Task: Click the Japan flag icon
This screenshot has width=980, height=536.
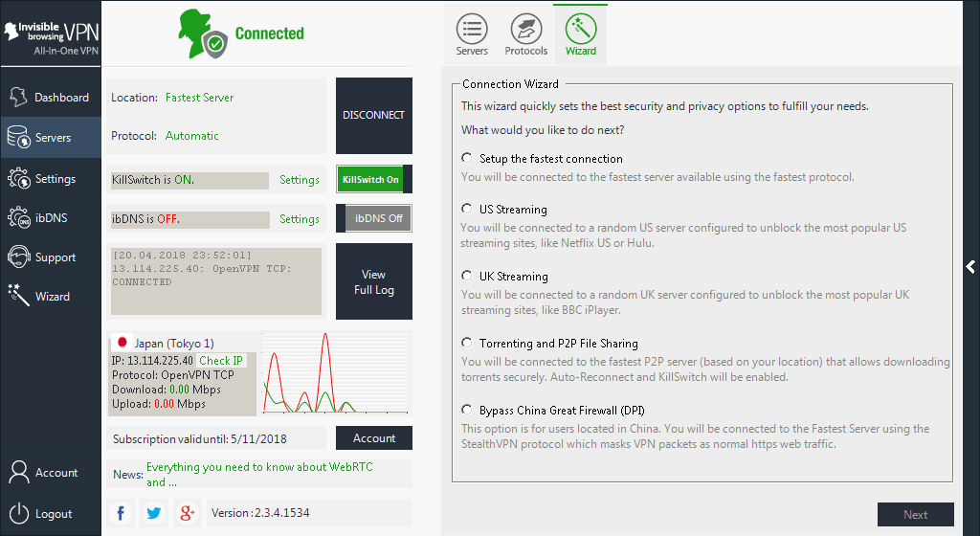Action: click(122, 343)
